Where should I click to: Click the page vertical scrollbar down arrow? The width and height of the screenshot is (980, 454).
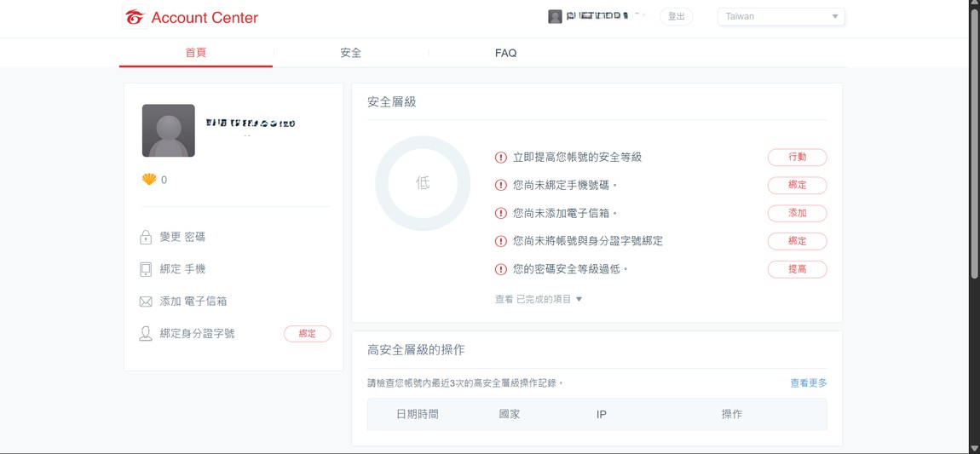(974, 447)
